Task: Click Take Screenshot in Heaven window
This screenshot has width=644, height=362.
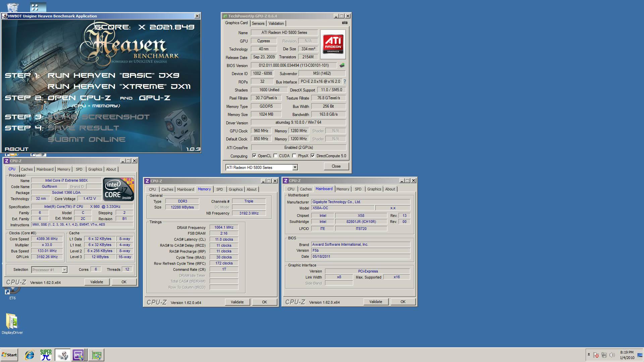Action: [x=99, y=117]
